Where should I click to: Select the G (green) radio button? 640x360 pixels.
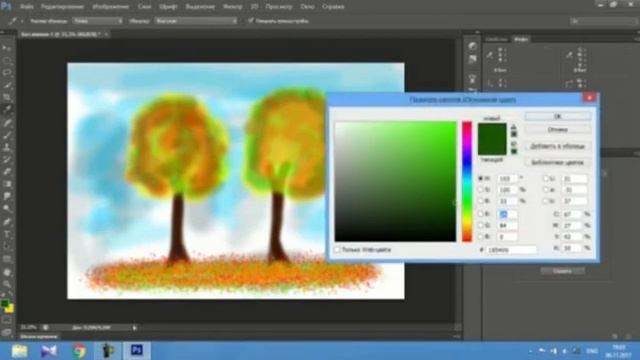point(481,225)
